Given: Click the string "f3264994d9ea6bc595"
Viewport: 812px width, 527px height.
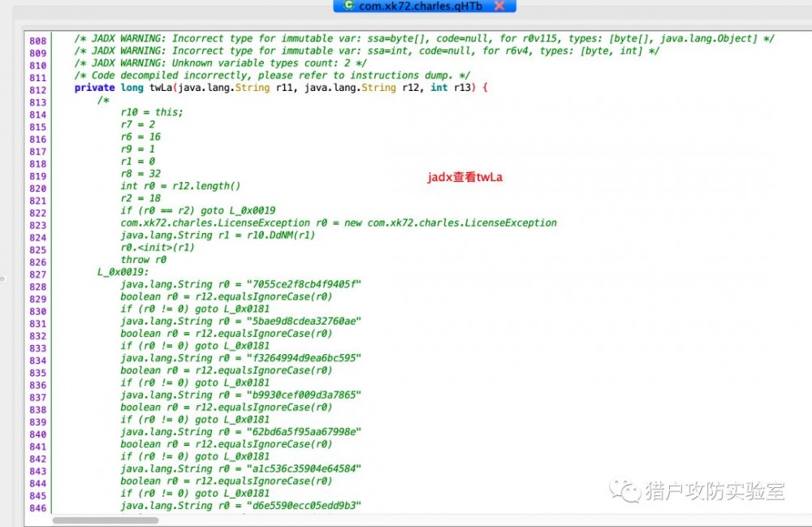Looking at the screenshot, I should point(304,358).
